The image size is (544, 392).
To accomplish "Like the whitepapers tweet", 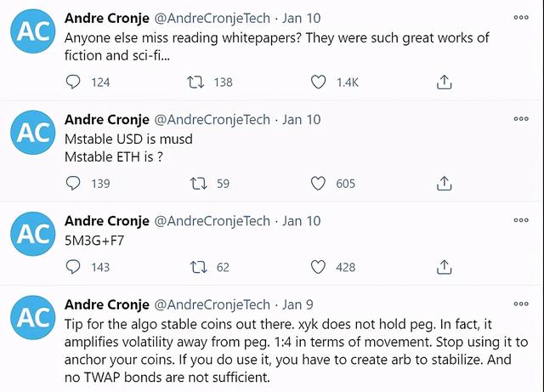I will click(319, 82).
